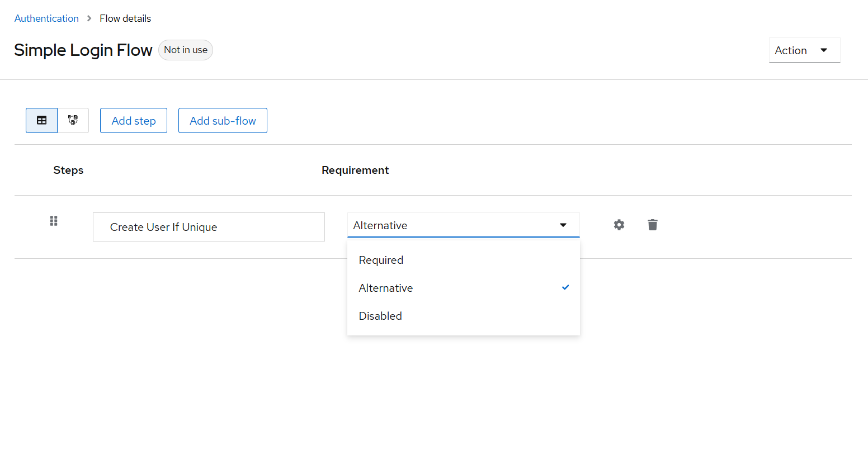Click the Not in use badge
This screenshot has width=868, height=450.
pyautogui.click(x=186, y=50)
